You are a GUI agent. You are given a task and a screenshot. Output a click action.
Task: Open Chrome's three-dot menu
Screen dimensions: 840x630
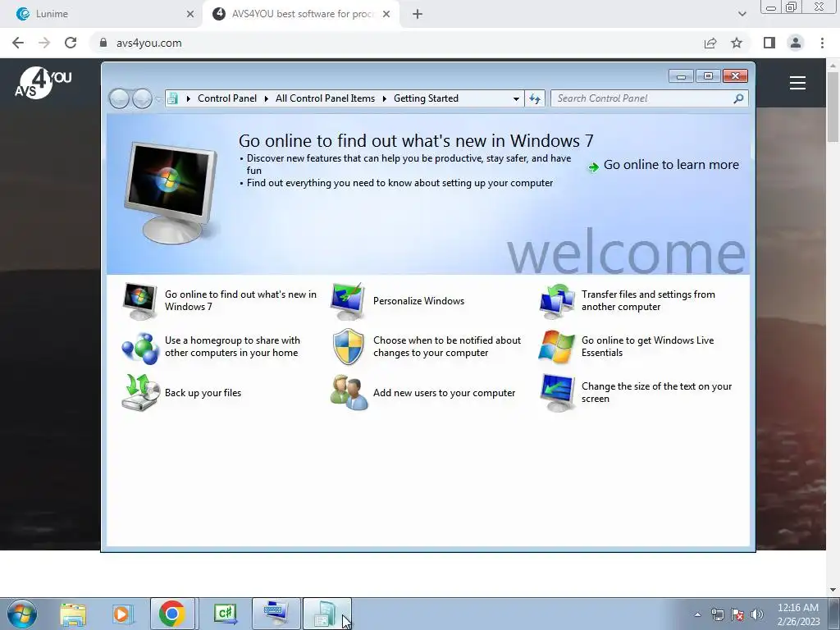[x=822, y=43]
